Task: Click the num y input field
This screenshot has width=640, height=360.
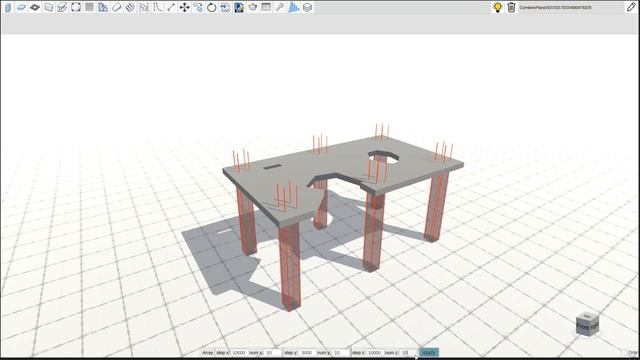Action: point(341,353)
